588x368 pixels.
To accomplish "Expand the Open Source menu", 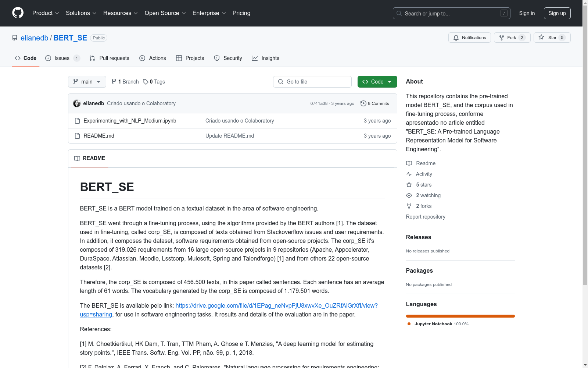I will pos(165,13).
